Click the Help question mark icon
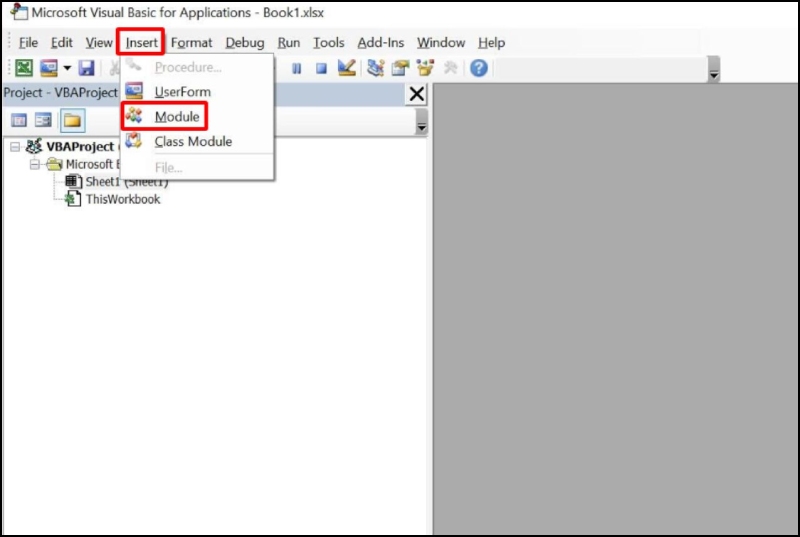Screen dimensions: 800x537 [479, 68]
